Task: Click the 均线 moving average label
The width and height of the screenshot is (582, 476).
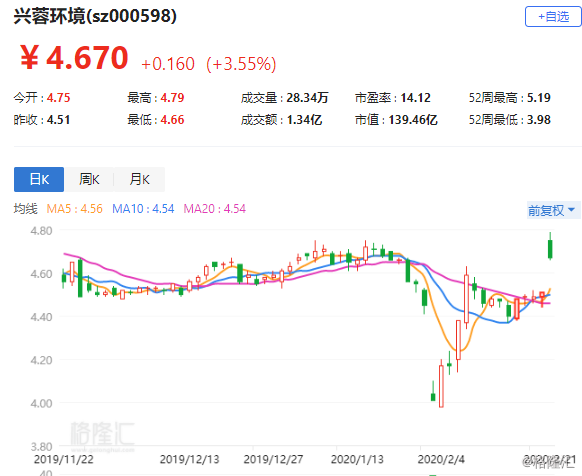Action: click(x=26, y=209)
